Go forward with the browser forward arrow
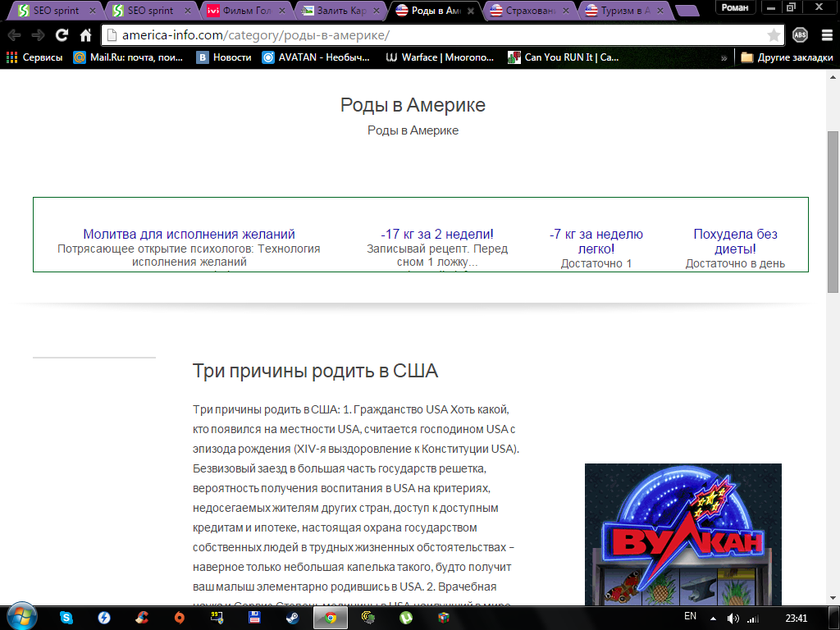The width and height of the screenshot is (840, 630). click(x=38, y=35)
